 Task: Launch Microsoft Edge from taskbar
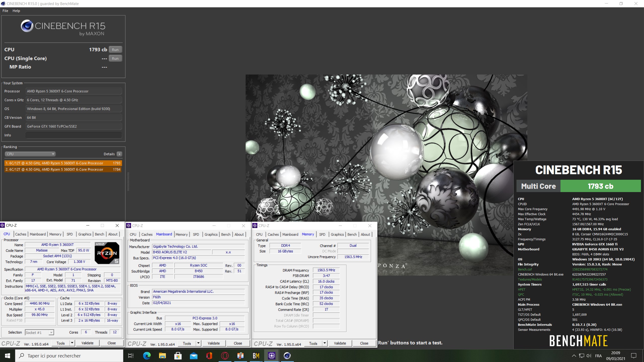147,356
